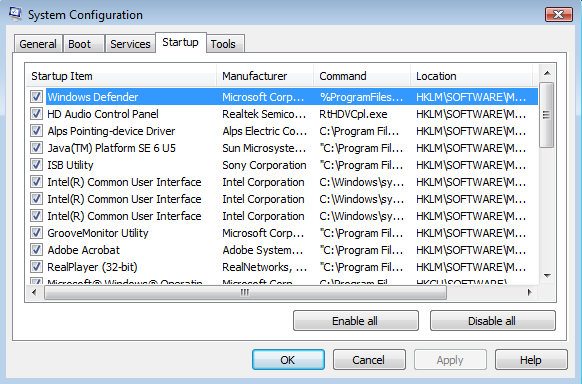
Task: Click the RealNetworks manufacturer cell
Action: point(265,267)
